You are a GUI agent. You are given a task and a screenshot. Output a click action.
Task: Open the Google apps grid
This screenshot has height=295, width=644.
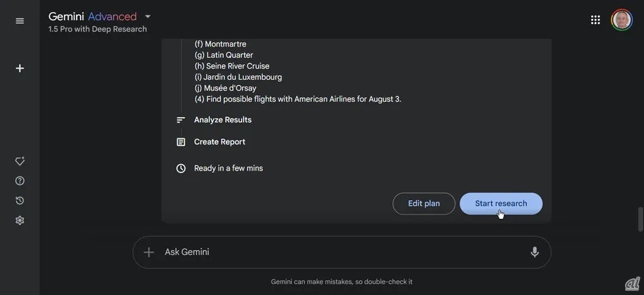point(595,20)
